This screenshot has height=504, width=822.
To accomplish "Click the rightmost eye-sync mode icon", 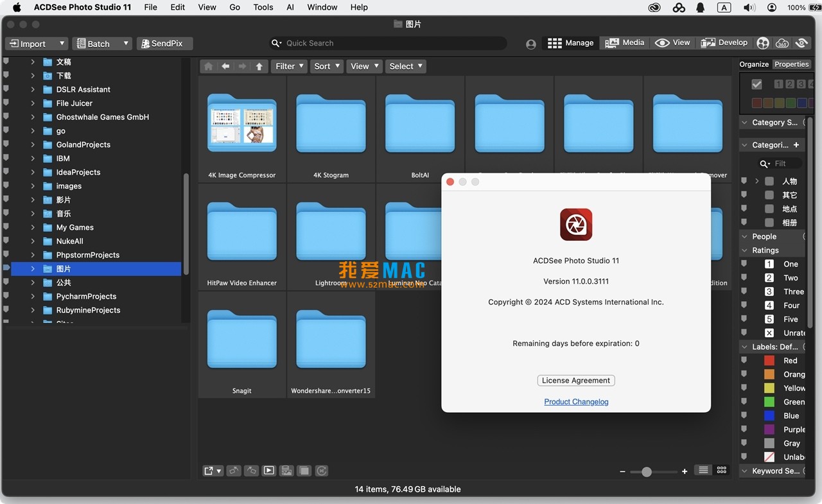I will click(x=801, y=43).
